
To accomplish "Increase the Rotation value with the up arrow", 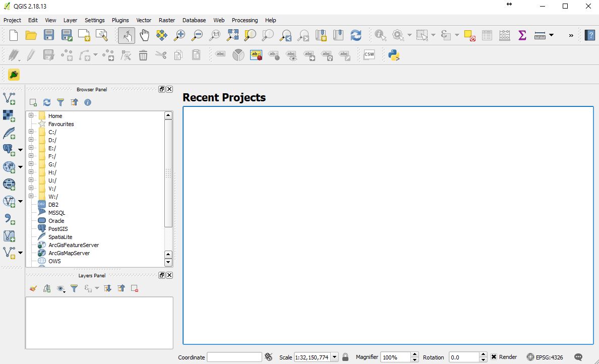I will [483, 355].
